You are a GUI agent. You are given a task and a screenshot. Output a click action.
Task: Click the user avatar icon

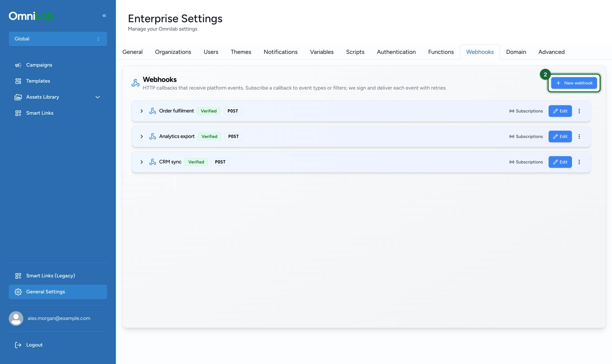point(16,318)
